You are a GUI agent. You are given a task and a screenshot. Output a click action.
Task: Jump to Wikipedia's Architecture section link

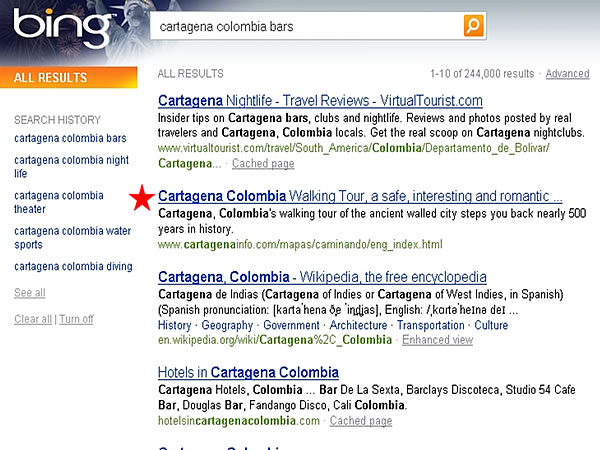click(358, 325)
